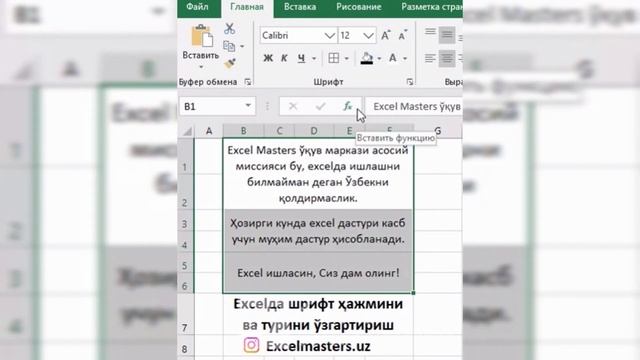Expand the borders options arrow
The image size is (640, 360).
347,59
